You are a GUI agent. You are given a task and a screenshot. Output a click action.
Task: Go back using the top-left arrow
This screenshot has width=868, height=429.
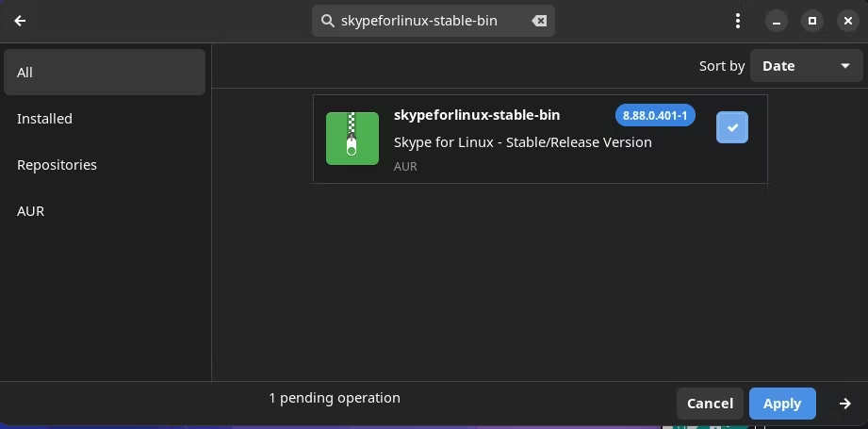tap(20, 21)
